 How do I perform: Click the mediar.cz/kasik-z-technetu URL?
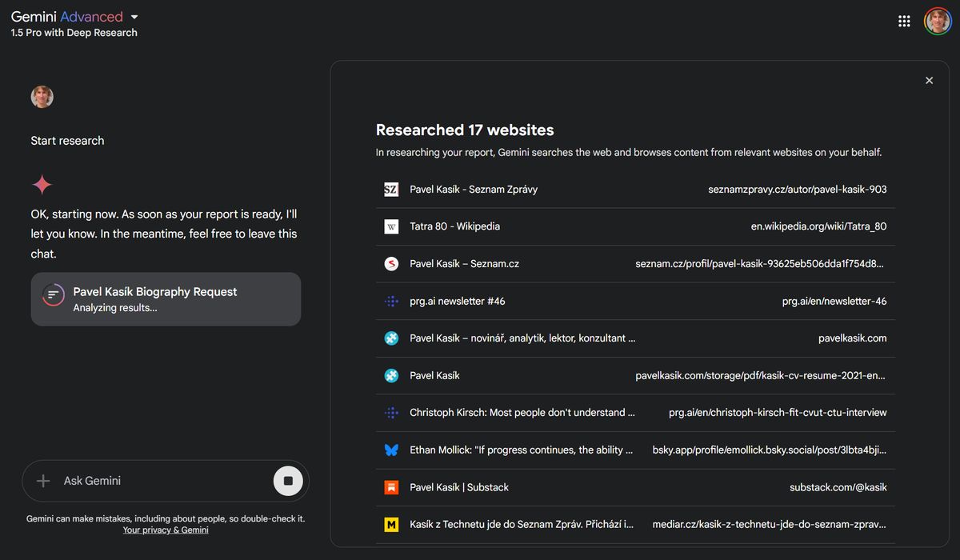click(770, 525)
